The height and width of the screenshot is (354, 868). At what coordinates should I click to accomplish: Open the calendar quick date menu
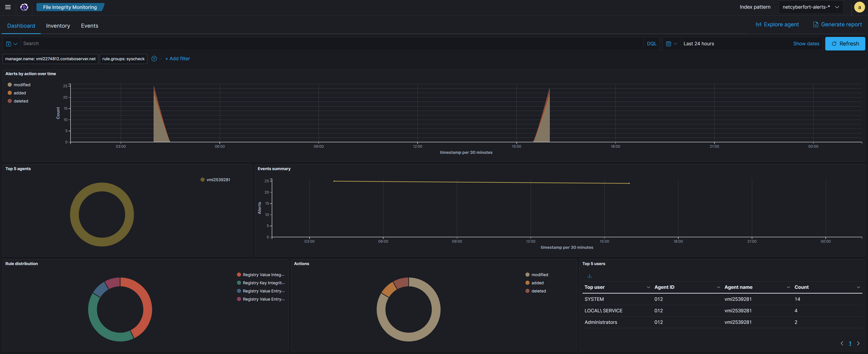click(671, 44)
